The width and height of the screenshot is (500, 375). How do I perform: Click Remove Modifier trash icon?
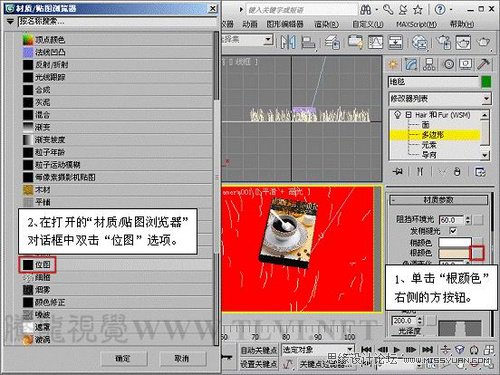pyautogui.click(x=457, y=172)
